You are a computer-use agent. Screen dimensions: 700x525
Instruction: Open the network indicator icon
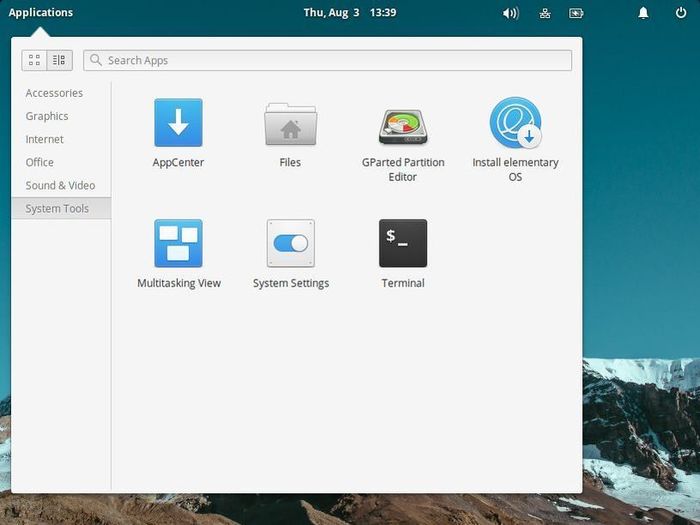point(544,13)
